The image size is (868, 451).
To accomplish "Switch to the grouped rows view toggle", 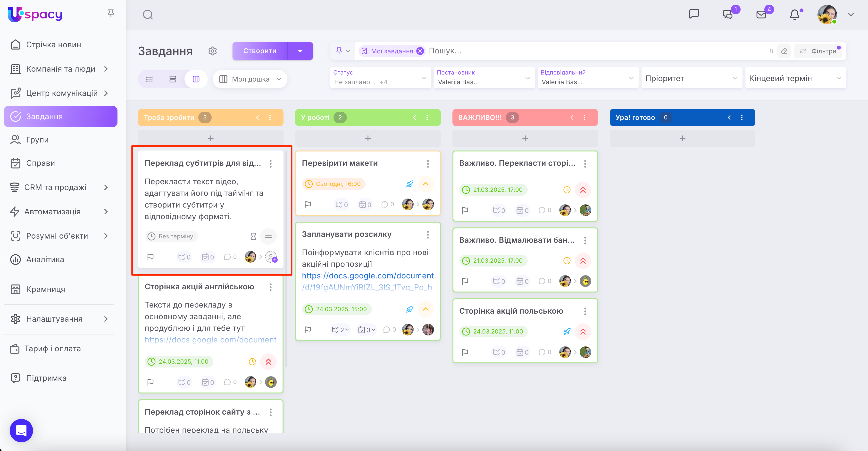I will [173, 79].
